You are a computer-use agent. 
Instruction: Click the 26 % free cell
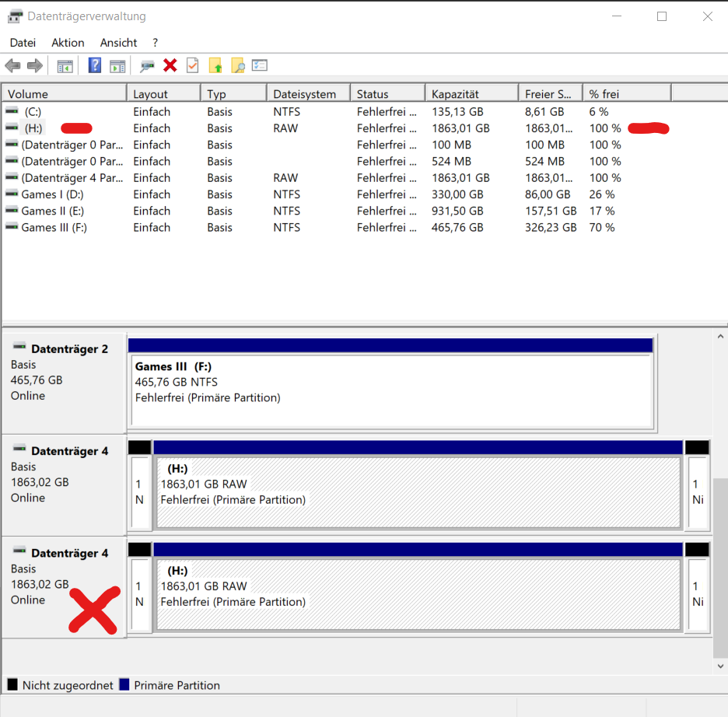point(602,194)
